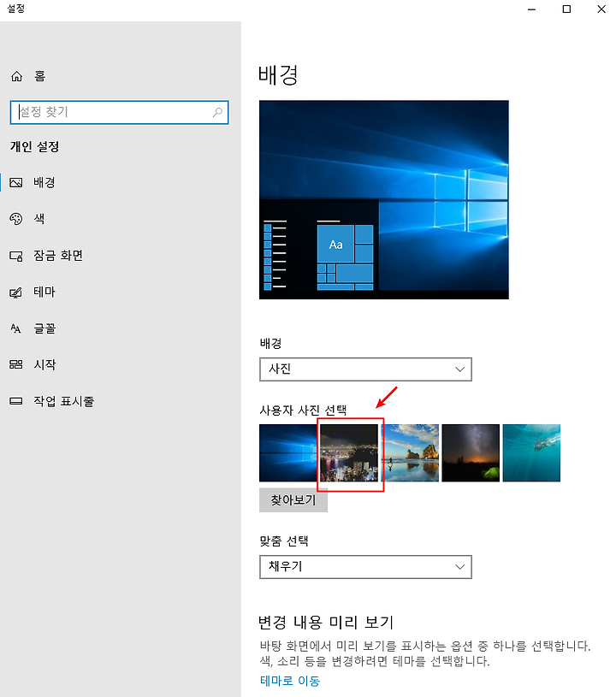616x697 pixels.
Task: Click the 색 palette icon in sidebar
Action: click(16, 219)
